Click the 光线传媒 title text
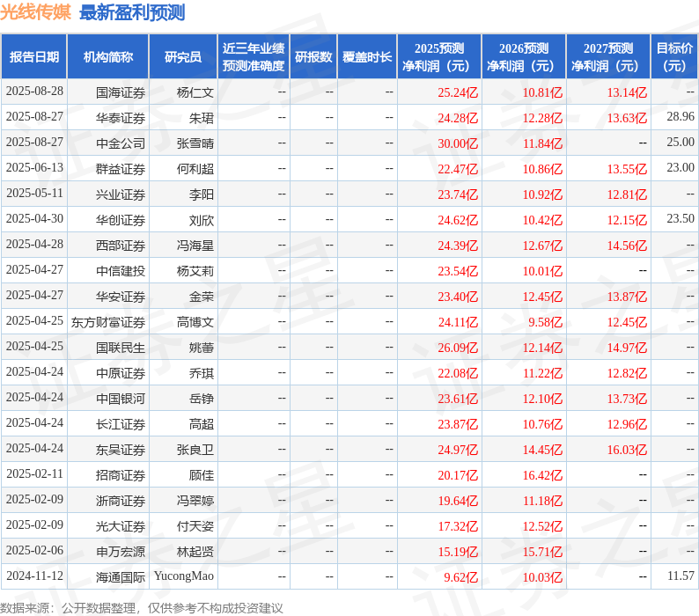 point(36,11)
